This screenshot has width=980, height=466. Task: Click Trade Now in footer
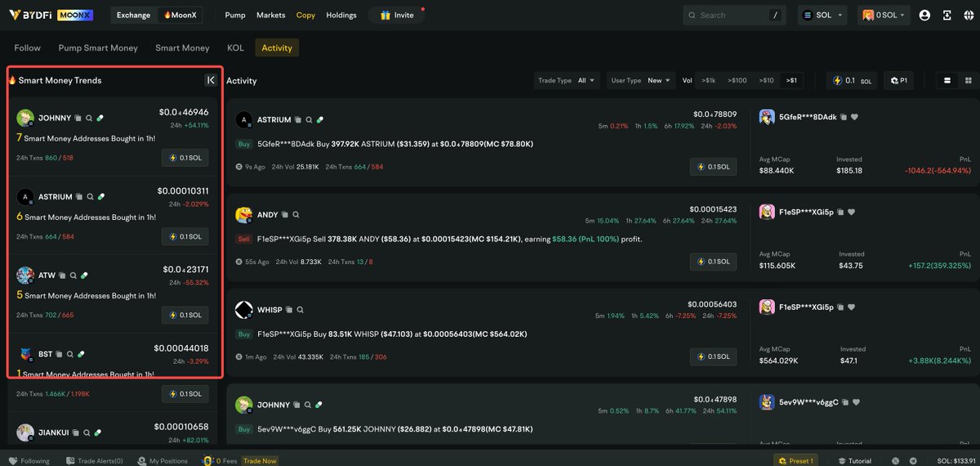260,461
